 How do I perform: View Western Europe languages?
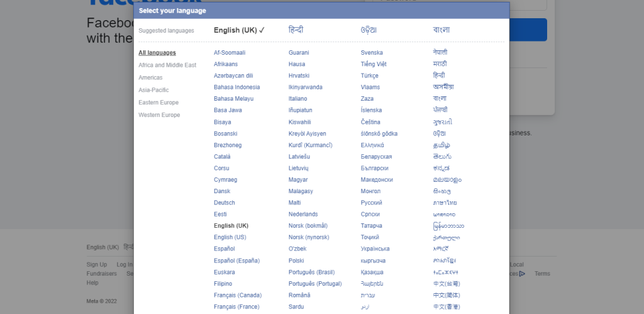pos(159,115)
